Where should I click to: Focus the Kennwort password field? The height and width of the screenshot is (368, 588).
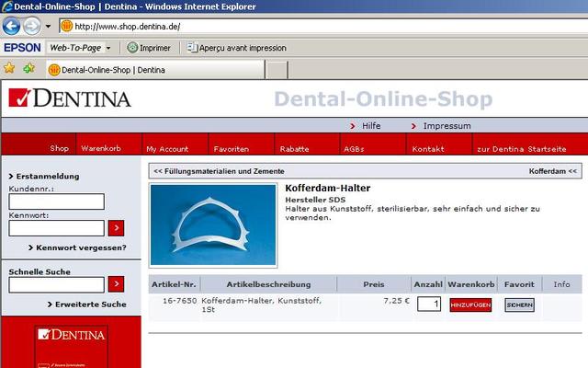[x=57, y=228]
